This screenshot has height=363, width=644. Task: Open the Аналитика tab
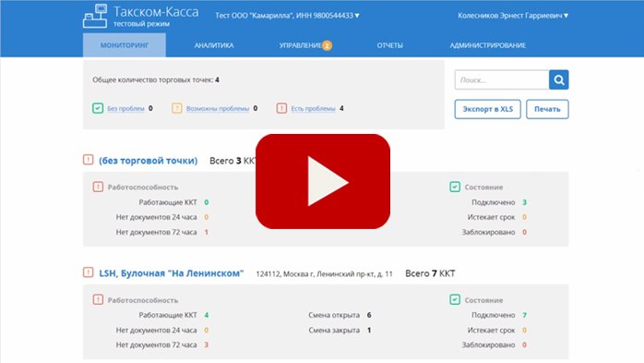coord(214,45)
